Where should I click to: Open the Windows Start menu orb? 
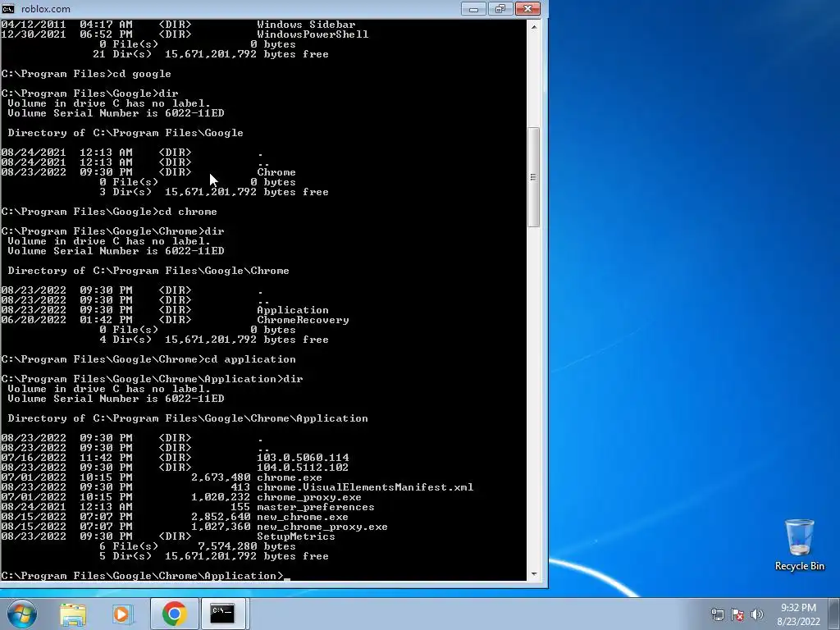(21, 614)
